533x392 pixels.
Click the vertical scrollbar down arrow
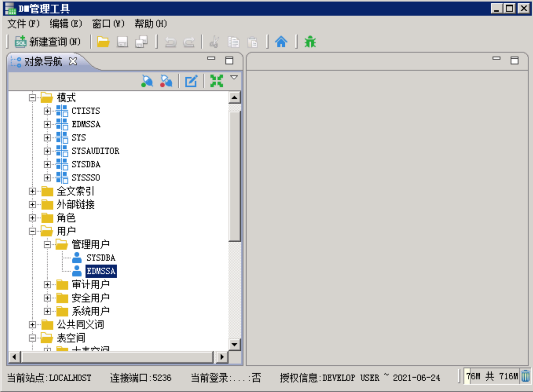pyautogui.click(x=235, y=345)
